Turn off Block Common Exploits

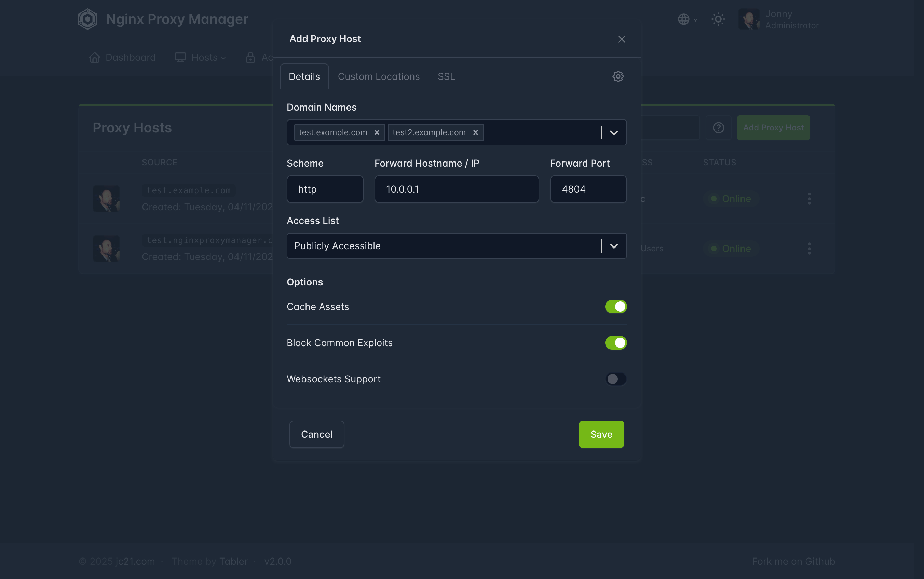coord(615,343)
